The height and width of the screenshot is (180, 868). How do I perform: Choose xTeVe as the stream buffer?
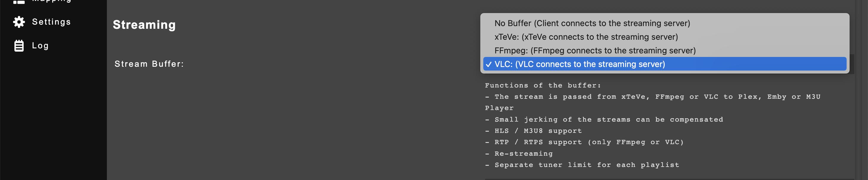point(586,37)
